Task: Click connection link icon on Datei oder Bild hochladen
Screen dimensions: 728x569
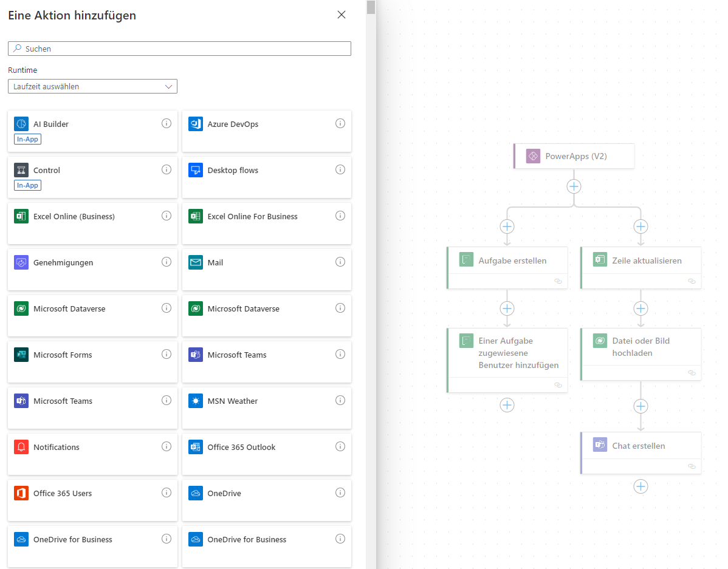Action: pyautogui.click(x=692, y=373)
